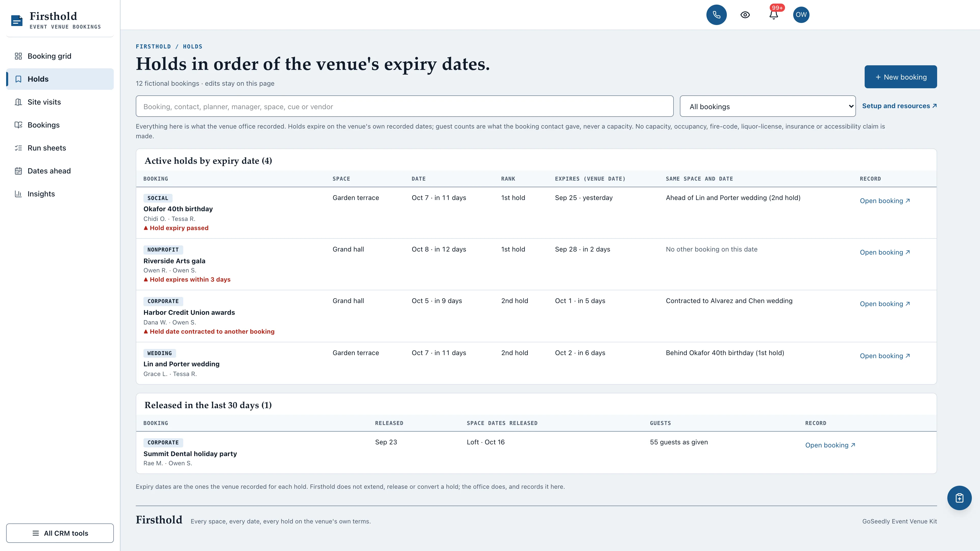Open booking for Riverside Arts gala
This screenshot has width=980, height=551.
885,253
